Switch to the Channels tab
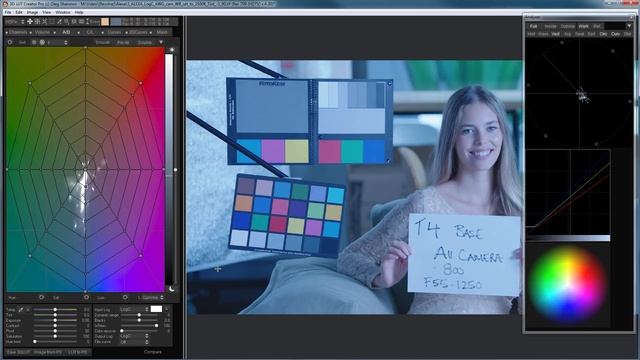 [x=18, y=32]
